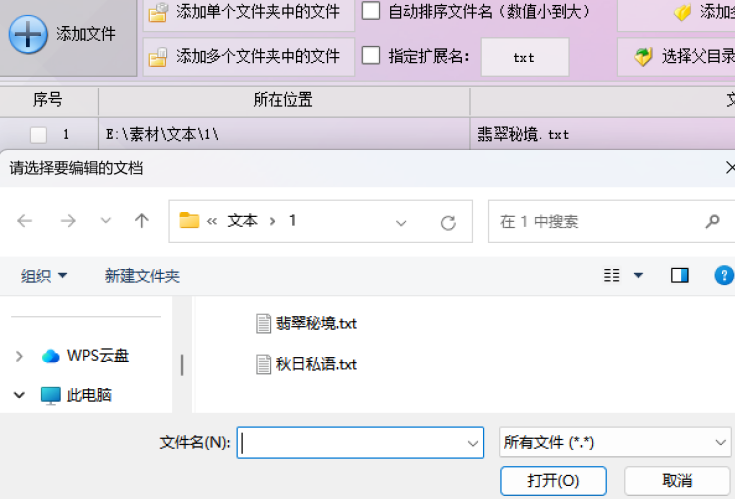Go up one folder level arrow
Viewport: 736px width, 499px height.
(141, 221)
